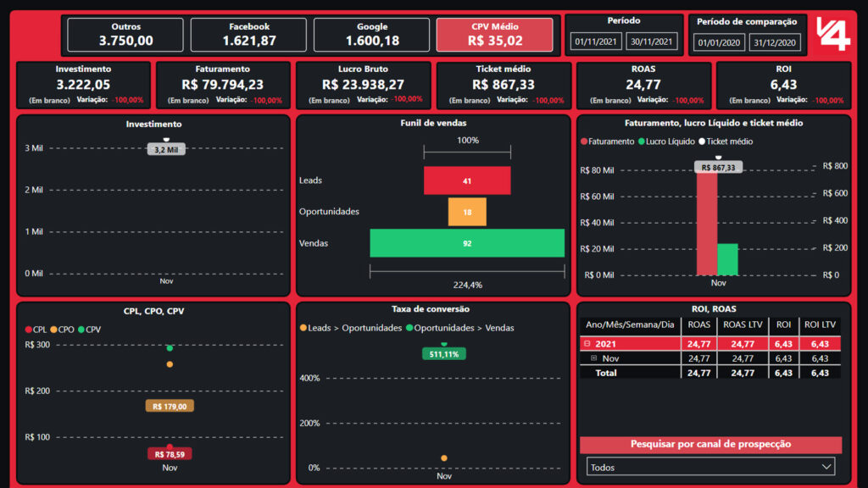Viewport: 868px width, 488px height.
Task: Click the Período start date 01/11/2021
Action: coord(597,42)
